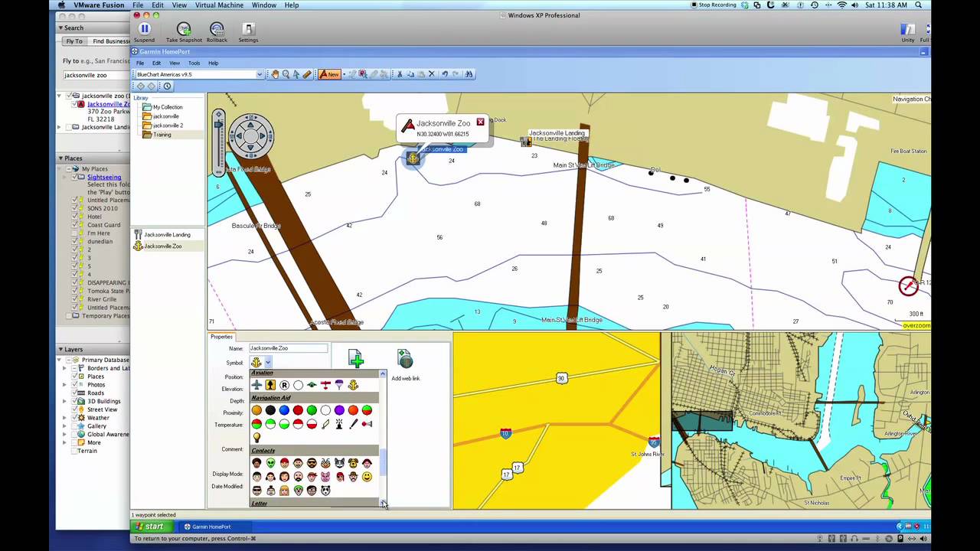Select the Zoom magnifier tool
Image resolution: width=980 pixels, height=551 pixels.
(x=286, y=74)
